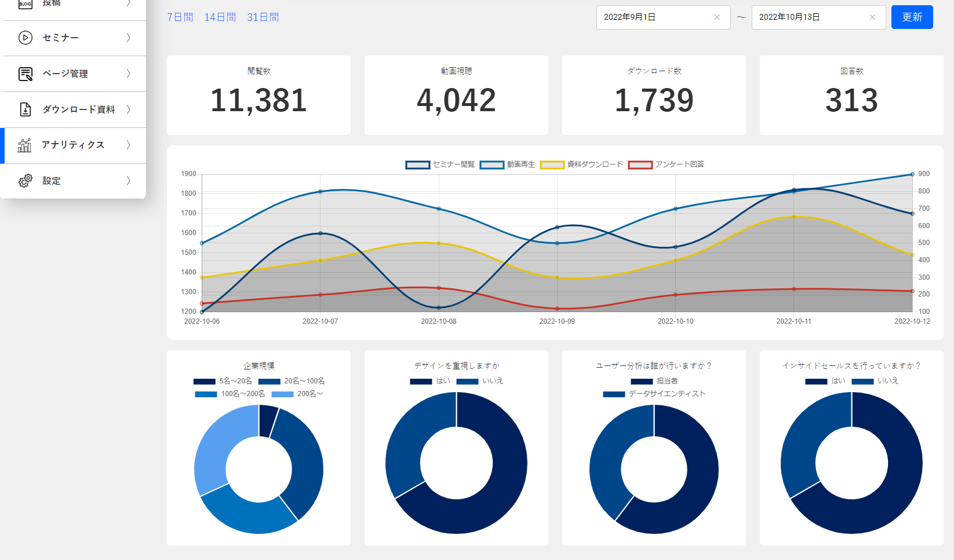Click the settings gear icon
This screenshot has height=560, width=954.
coord(26,181)
